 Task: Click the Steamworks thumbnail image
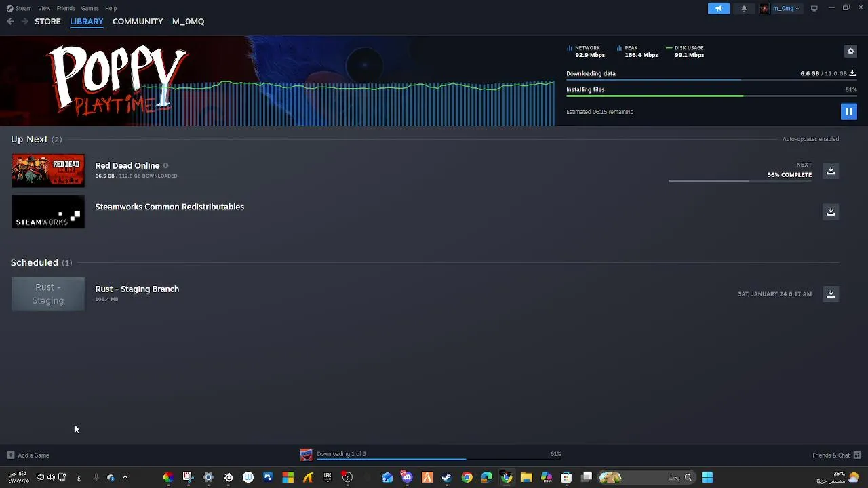point(48,211)
